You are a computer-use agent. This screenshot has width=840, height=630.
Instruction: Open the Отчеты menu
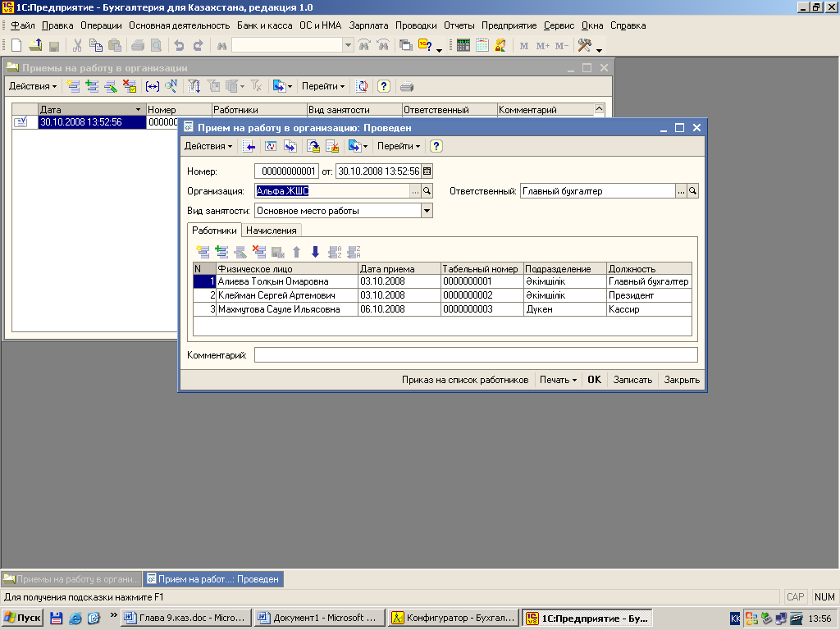[459, 25]
